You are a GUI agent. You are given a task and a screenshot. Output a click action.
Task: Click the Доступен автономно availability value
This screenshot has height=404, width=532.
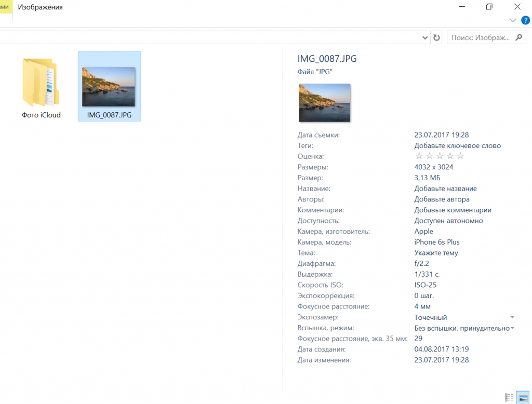tap(448, 221)
